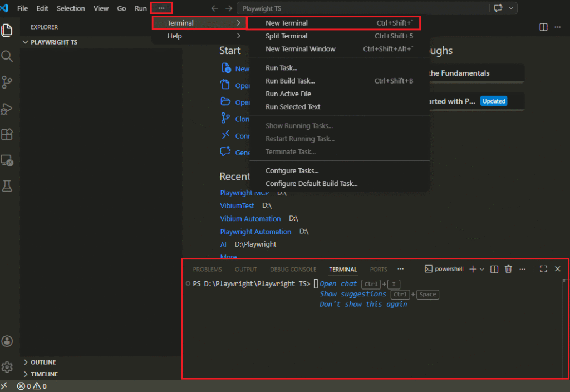The height and width of the screenshot is (392, 570).
Task: Select Run Build Task... menu item
Action: (x=339, y=81)
